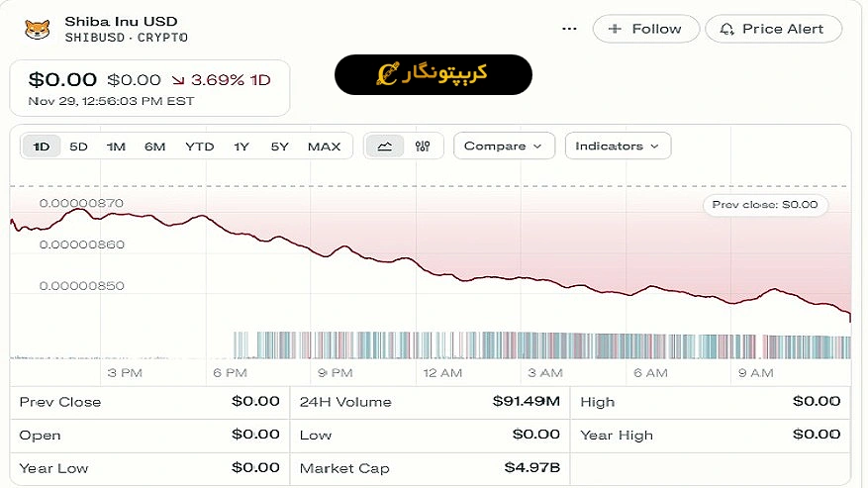Select the 1M time range

tap(116, 146)
